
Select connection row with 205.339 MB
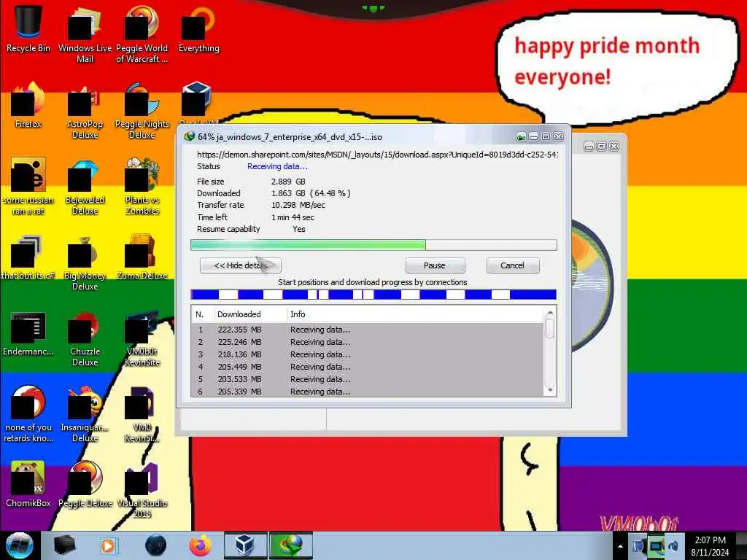(367, 391)
